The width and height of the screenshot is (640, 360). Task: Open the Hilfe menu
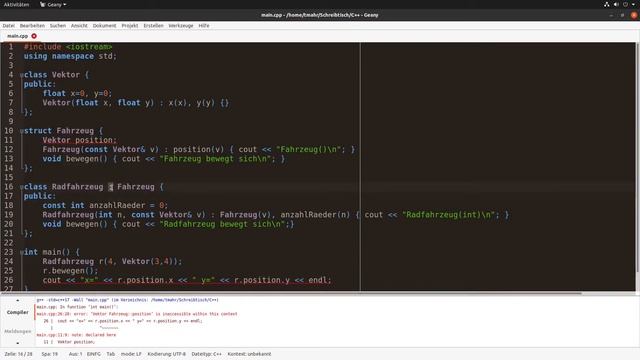coord(204,25)
